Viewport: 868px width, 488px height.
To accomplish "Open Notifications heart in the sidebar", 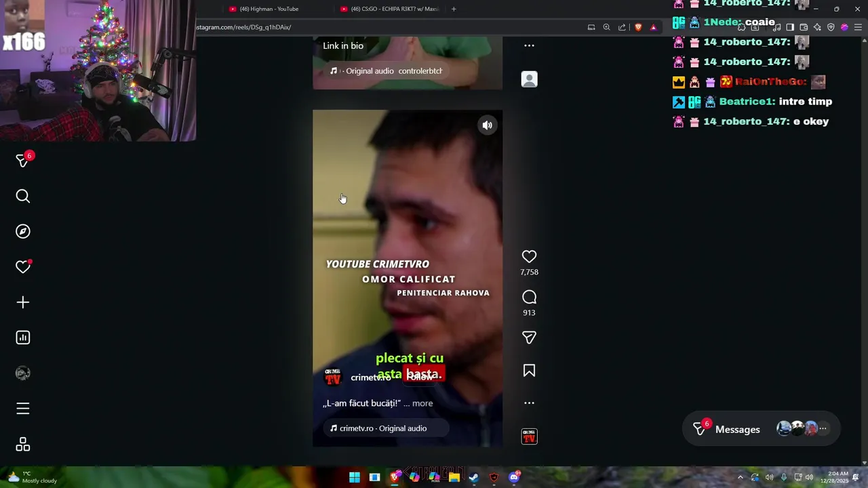I will [x=23, y=267].
